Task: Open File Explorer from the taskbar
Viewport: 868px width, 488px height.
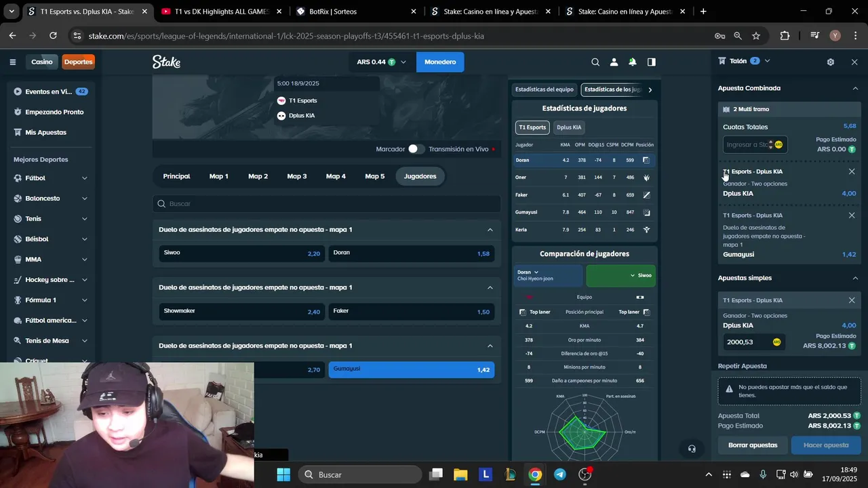Action: [460, 474]
